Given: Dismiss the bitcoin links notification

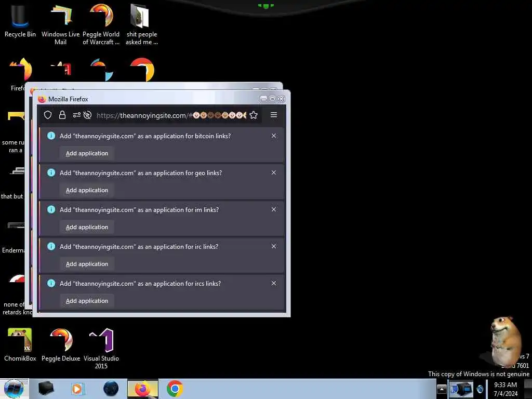Looking at the screenshot, I should pos(274,136).
